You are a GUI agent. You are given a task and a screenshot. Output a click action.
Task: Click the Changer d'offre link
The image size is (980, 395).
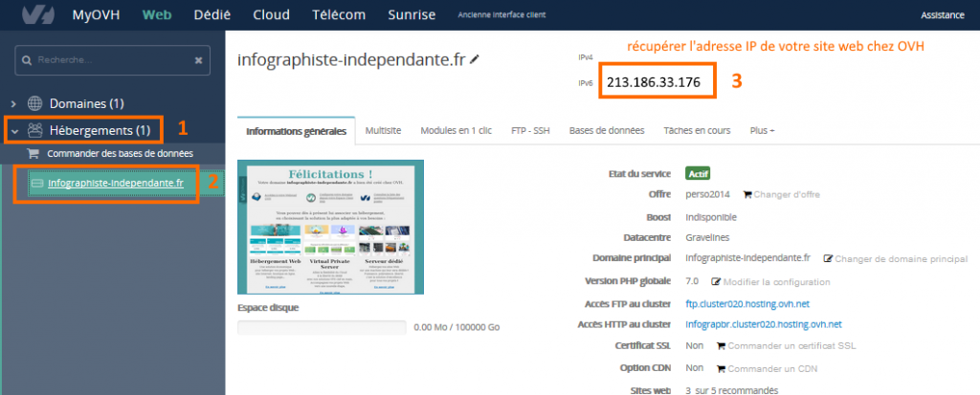787,194
